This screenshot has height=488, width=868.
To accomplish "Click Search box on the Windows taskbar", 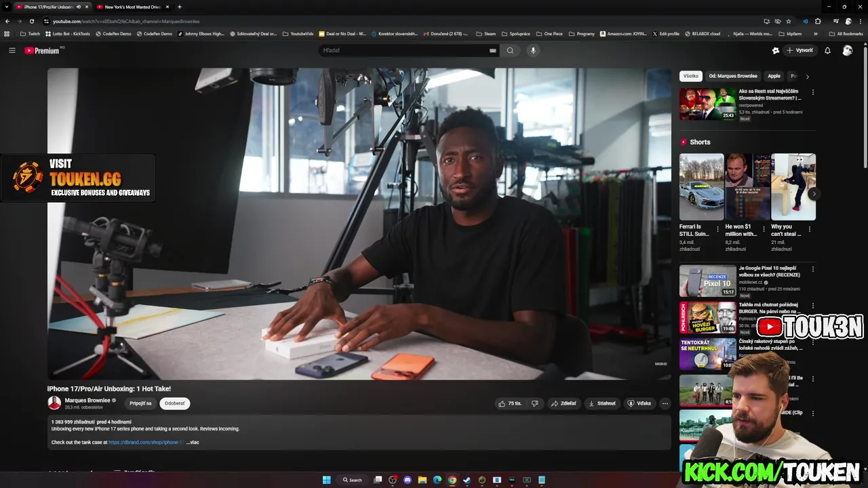I will click(353, 480).
